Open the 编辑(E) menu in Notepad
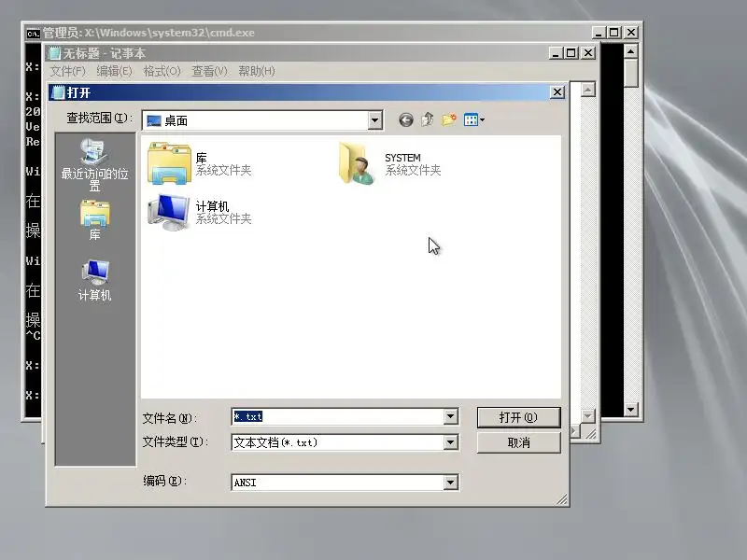Viewport: 747px width, 560px height. [114, 72]
